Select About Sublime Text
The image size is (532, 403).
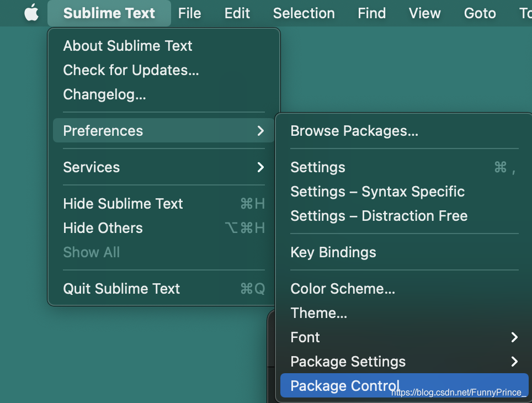click(x=164, y=46)
